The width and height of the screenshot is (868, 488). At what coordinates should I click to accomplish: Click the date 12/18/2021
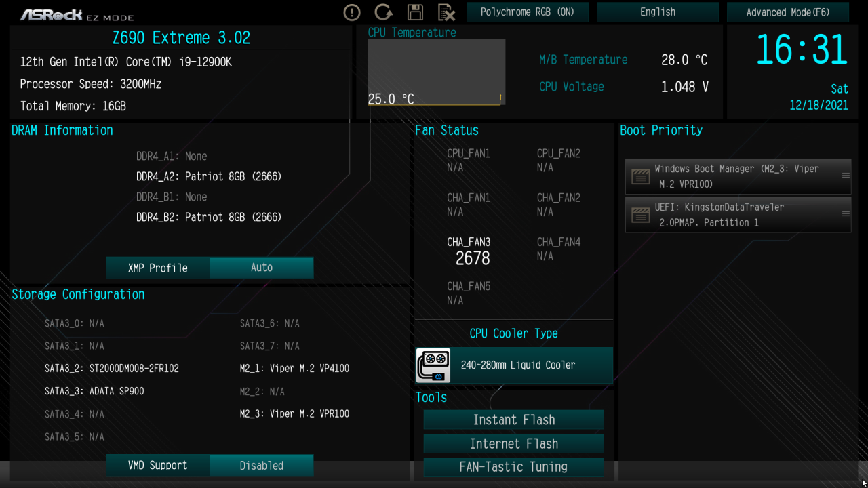(x=818, y=106)
